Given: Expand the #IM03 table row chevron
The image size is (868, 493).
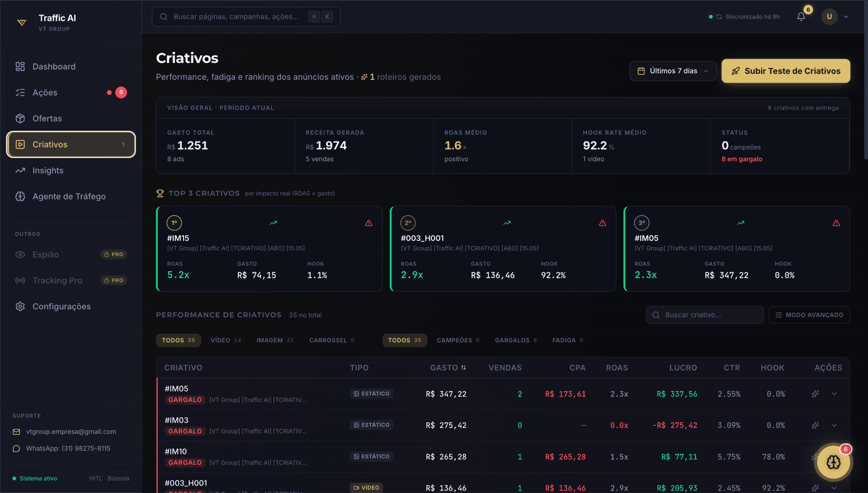Looking at the screenshot, I should tap(834, 425).
